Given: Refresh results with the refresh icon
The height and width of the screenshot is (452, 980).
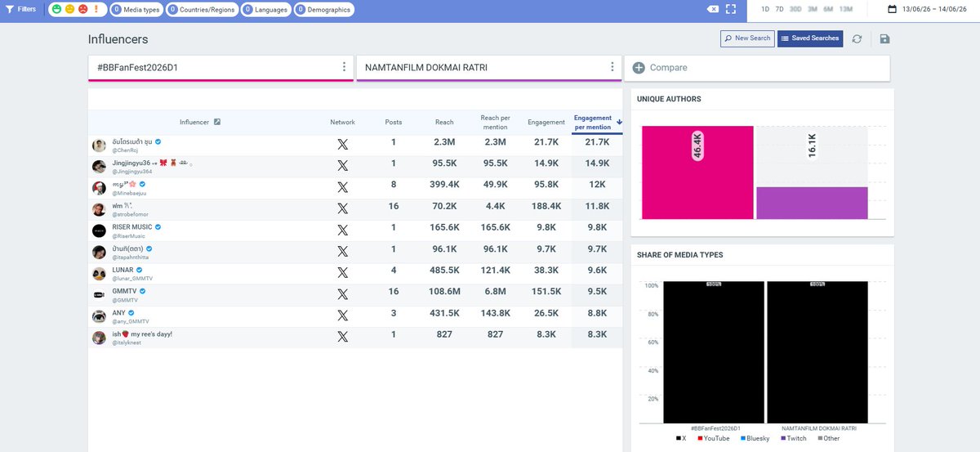Looking at the screenshot, I should coord(857,38).
